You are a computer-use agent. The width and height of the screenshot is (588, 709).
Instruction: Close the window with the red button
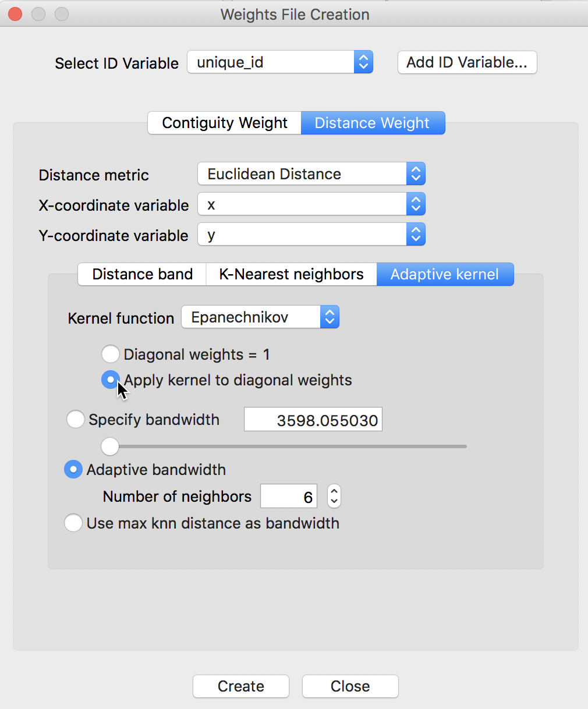[15, 14]
